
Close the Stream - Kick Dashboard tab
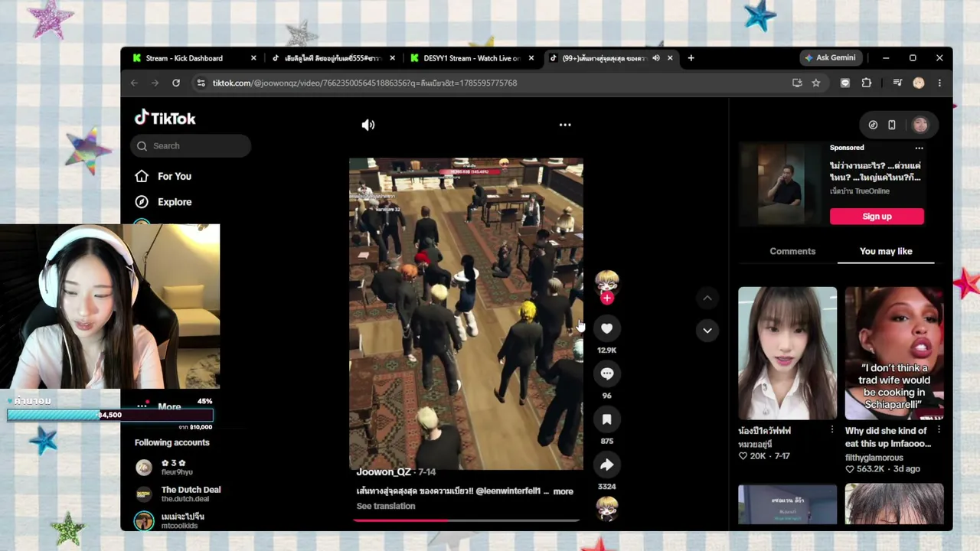click(x=253, y=58)
